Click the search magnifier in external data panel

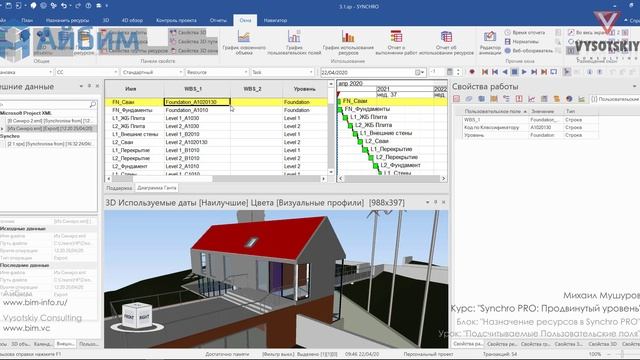[x=93, y=105]
